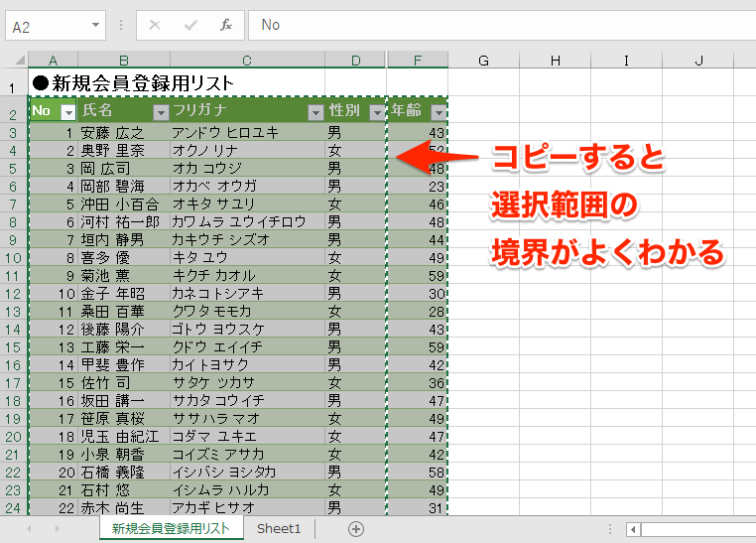Click the sheet tab bar splitter dots
The width and height of the screenshot is (756, 543).
point(610,529)
